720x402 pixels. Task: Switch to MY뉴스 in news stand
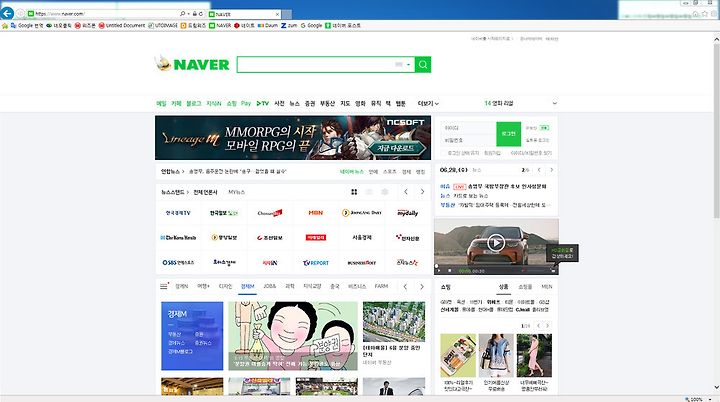click(236, 192)
